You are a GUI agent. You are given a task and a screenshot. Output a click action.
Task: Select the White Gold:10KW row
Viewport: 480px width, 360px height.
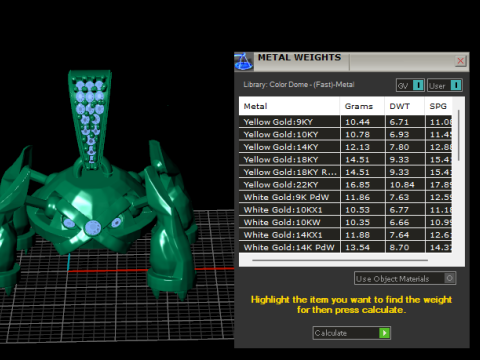[345, 222]
